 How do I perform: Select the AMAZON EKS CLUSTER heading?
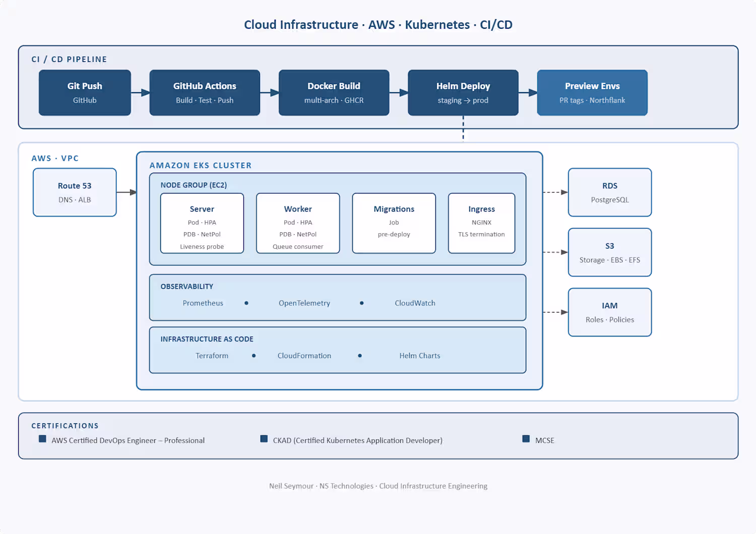click(201, 165)
